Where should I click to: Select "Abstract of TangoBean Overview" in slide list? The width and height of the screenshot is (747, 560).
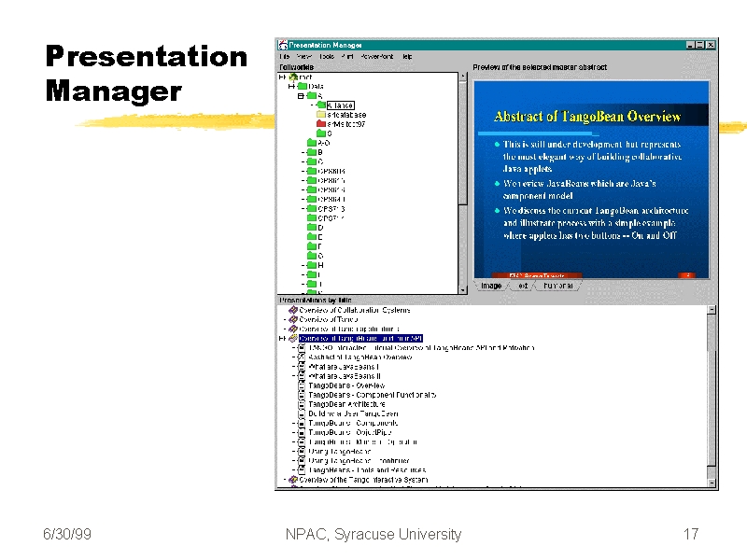pos(360,357)
